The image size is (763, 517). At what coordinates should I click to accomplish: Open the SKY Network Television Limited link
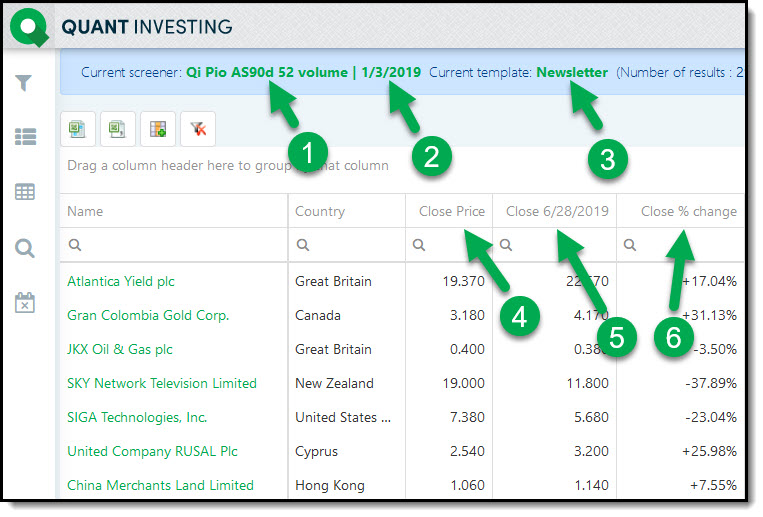[x=162, y=383]
